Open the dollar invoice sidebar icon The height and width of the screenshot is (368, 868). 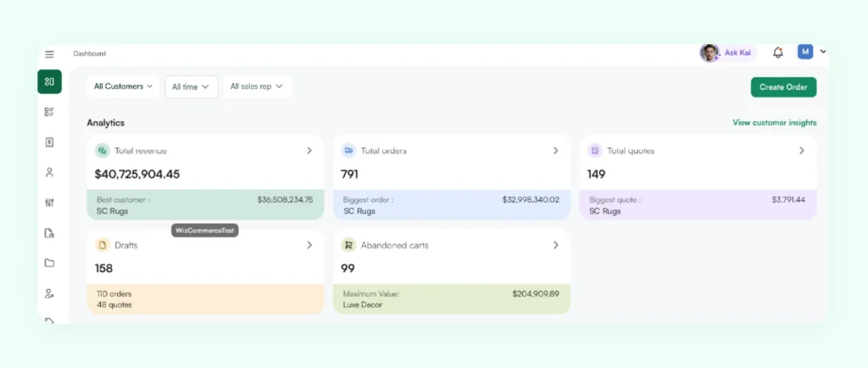point(49,142)
